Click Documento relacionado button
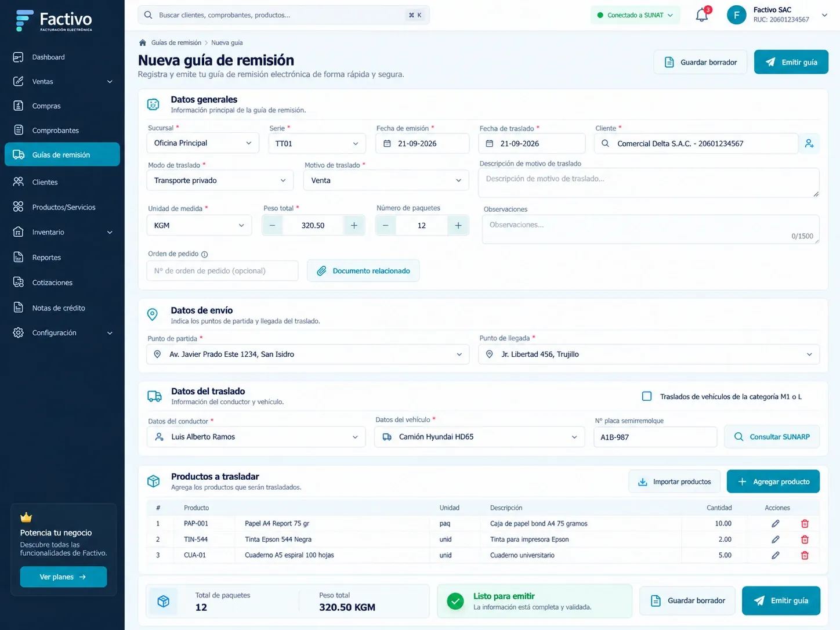Screen dimensions: 840x630 point(363,271)
